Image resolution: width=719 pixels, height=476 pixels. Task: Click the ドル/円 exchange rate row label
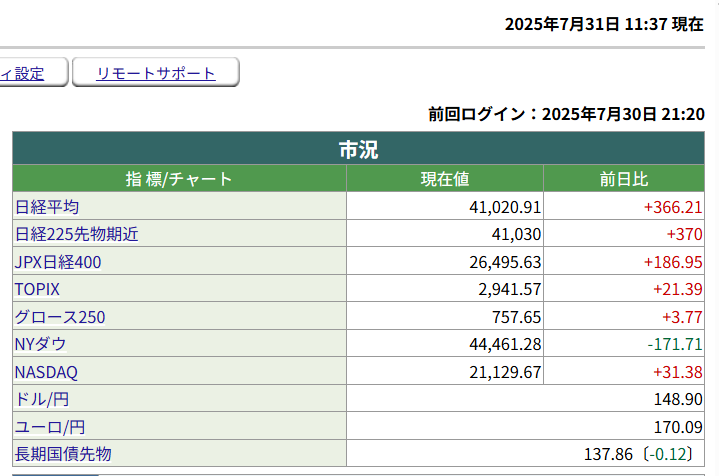[40, 399]
